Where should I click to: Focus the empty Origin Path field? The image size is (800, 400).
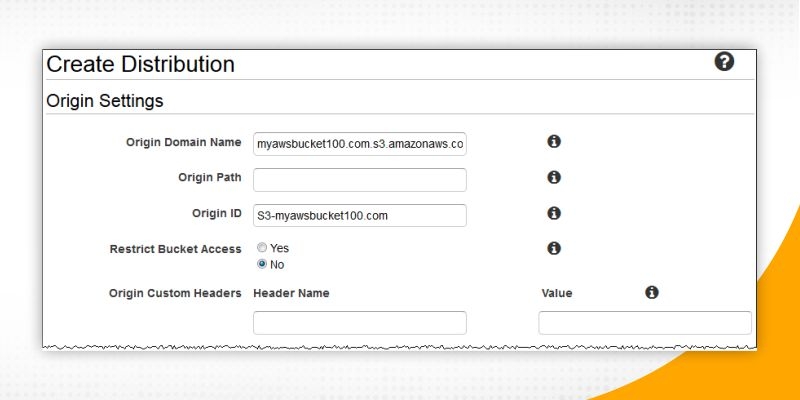click(x=360, y=180)
